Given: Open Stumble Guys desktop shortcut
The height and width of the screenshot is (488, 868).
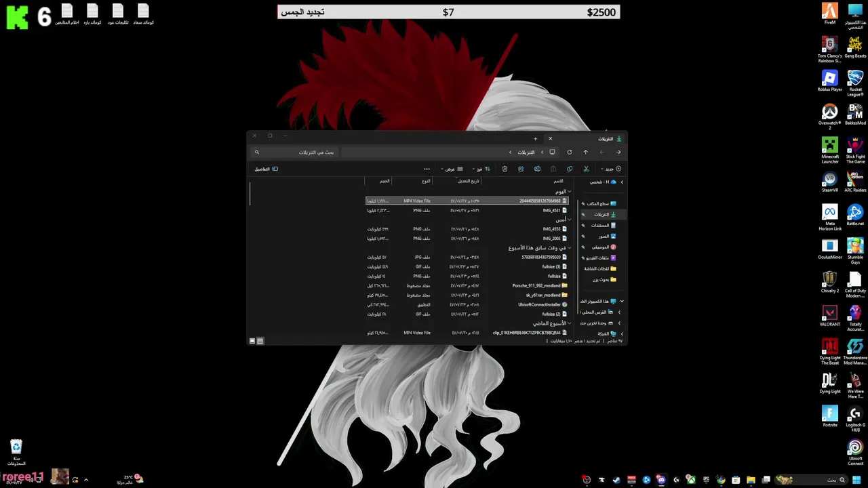Looking at the screenshot, I should point(855,251).
